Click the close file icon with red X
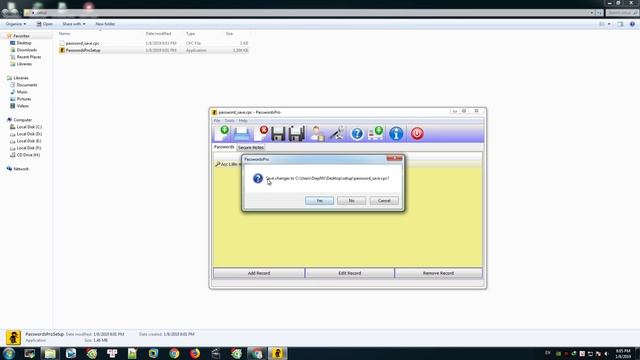This screenshot has height=360, width=640. pyautogui.click(x=261, y=133)
